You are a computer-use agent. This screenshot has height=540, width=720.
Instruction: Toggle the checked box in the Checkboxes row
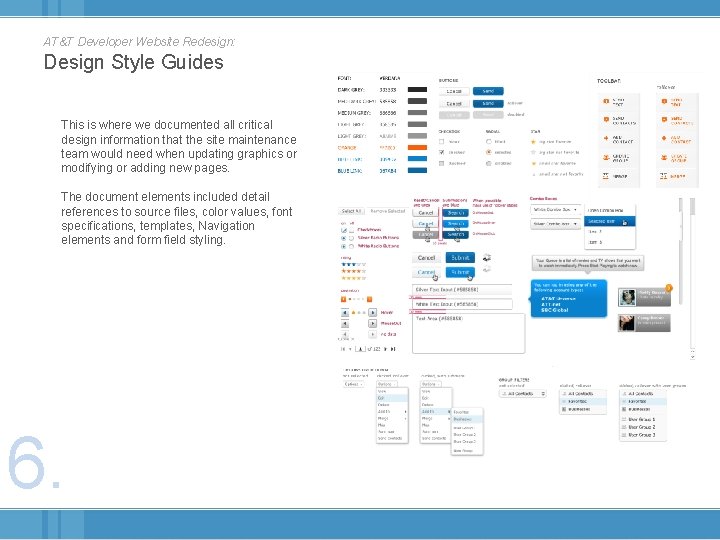click(344, 230)
